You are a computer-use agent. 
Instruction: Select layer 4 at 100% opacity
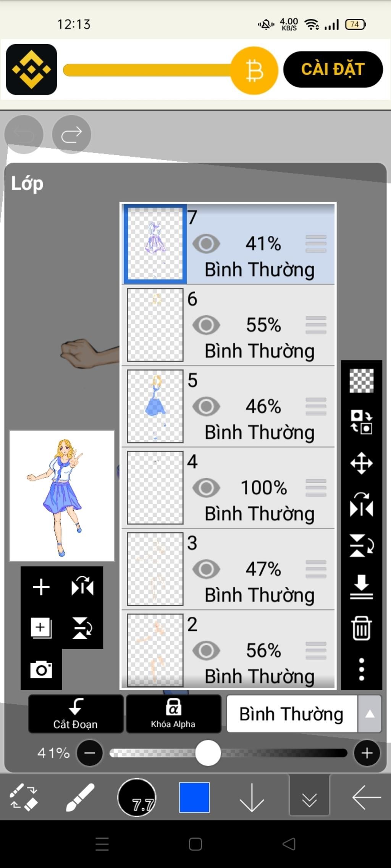(228, 488)
